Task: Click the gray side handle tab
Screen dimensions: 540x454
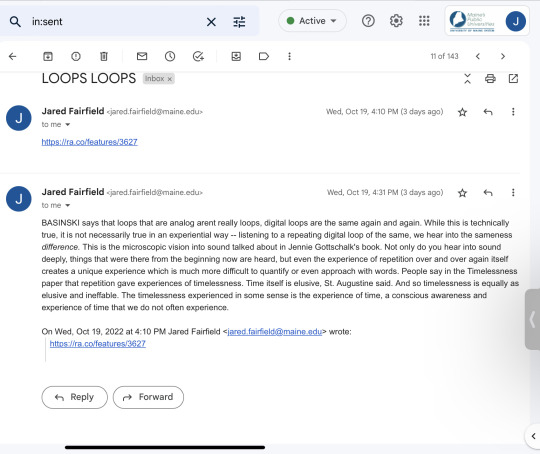Action: (x=532, y=319)
